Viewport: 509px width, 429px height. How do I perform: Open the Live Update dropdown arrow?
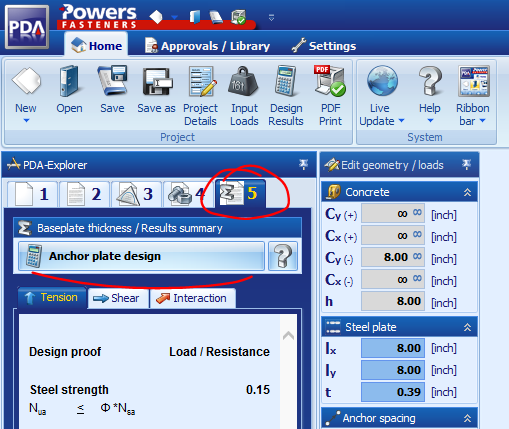[x=401, y=121]
